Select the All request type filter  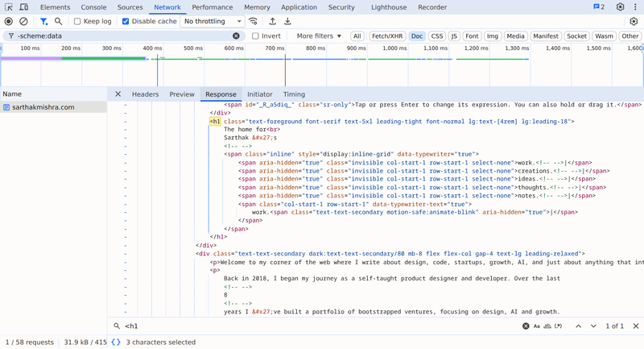(x=357, y=36)
